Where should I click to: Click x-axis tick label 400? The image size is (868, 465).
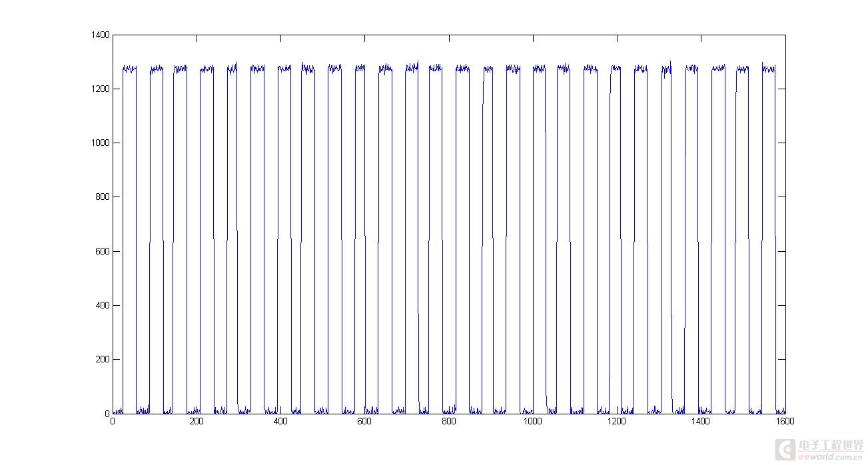coord(280,422)
